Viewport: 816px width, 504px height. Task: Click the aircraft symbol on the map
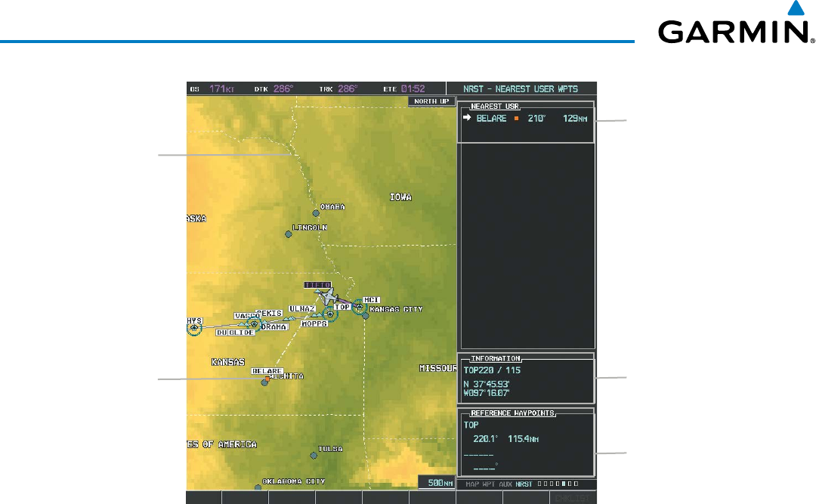pyautogui.click(x=329, y=296)
